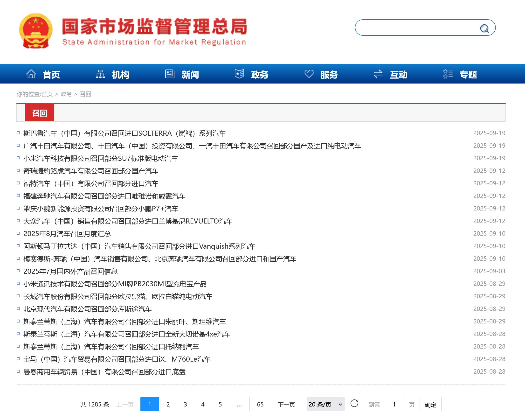Image resolution: width=525 pixels, height=420 pixels.
Task: Open the Subaru SOLTERRA recall notice
Action: click(x=124, y=133)
